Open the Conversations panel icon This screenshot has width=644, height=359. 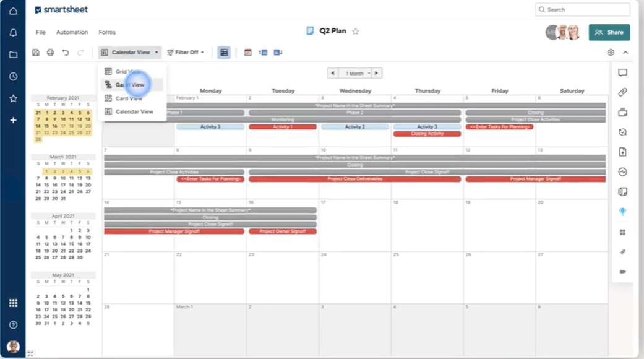click(x=623, y=72)
